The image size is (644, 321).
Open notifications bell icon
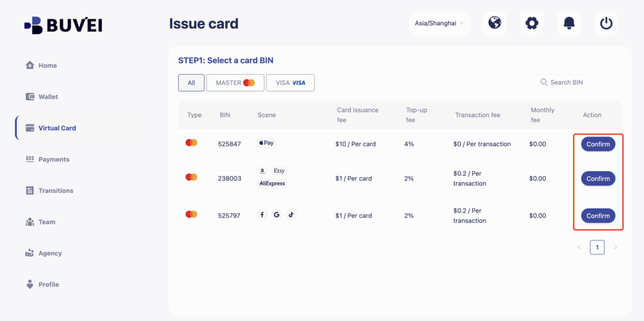pos(569,23)
